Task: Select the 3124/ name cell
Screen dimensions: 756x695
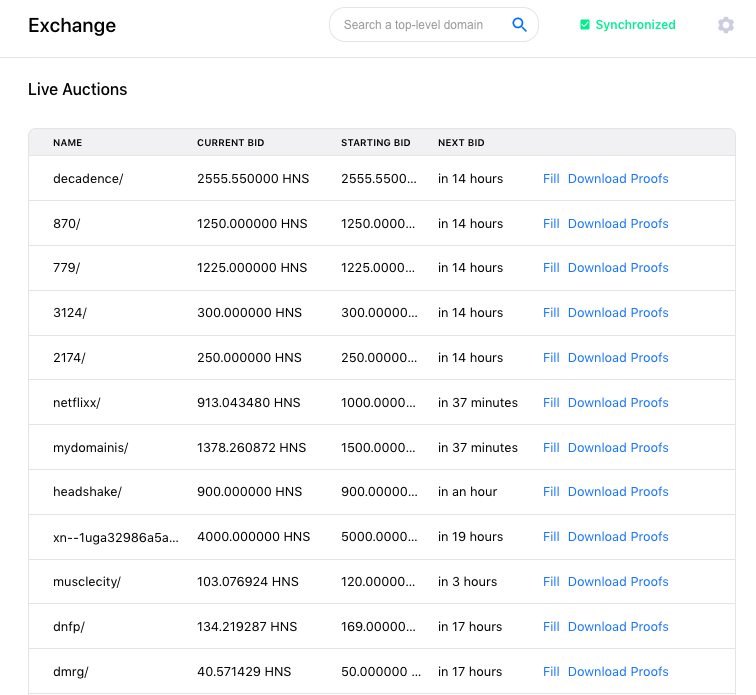Action: tap(70, 313)
